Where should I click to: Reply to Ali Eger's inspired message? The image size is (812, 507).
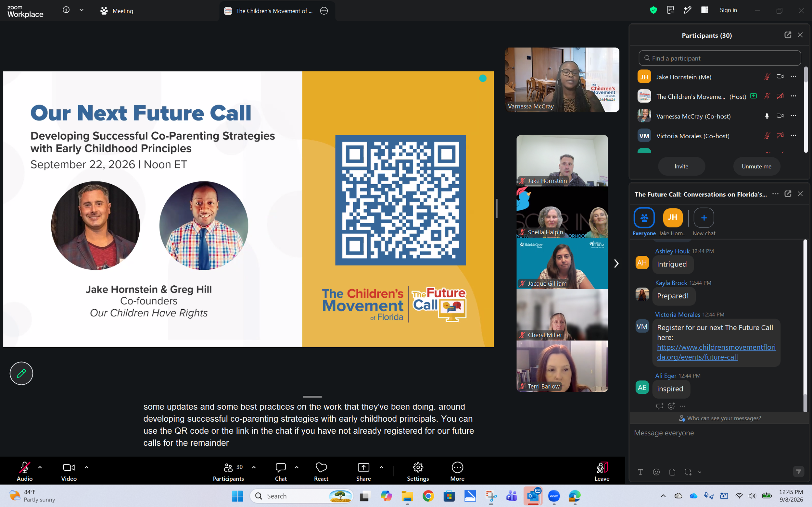point(660,406)
